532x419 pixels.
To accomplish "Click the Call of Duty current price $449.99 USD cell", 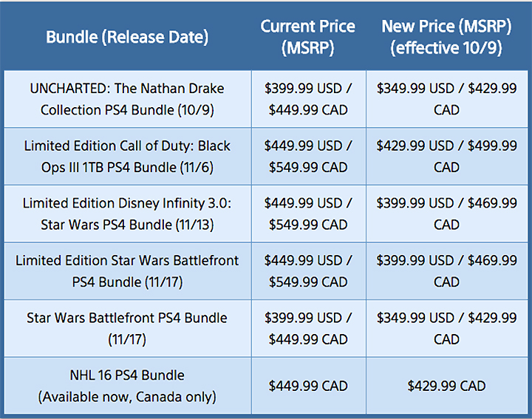I will tap(308, 157).
